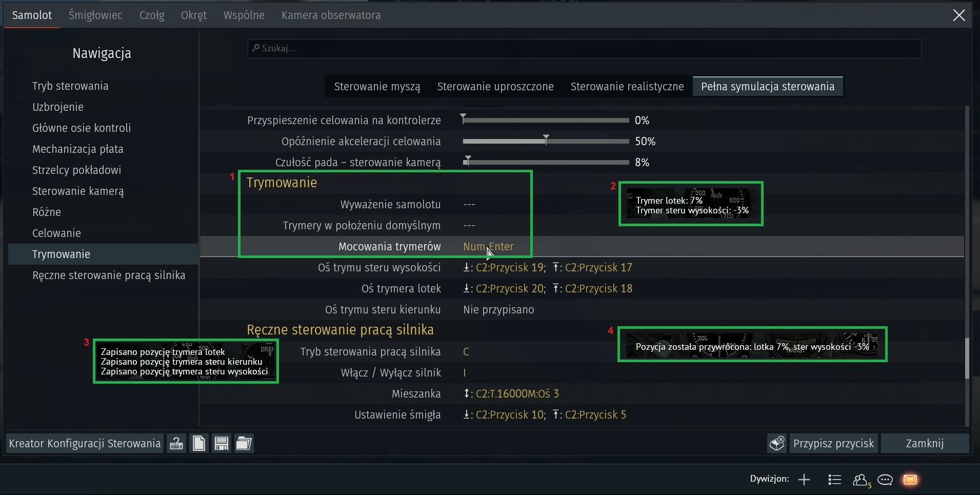The width and height of the screenshot is (980, 495).
Task: Open a saved configuration via folder icon
Action: 244,443
